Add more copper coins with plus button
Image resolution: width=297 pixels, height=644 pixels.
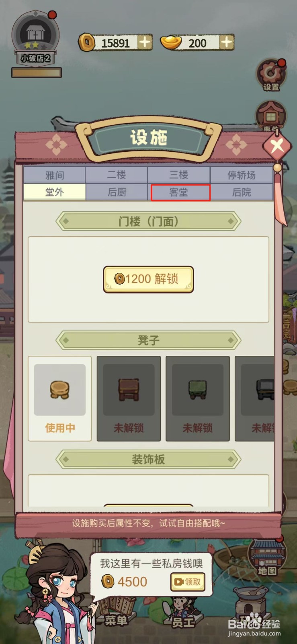144,42
